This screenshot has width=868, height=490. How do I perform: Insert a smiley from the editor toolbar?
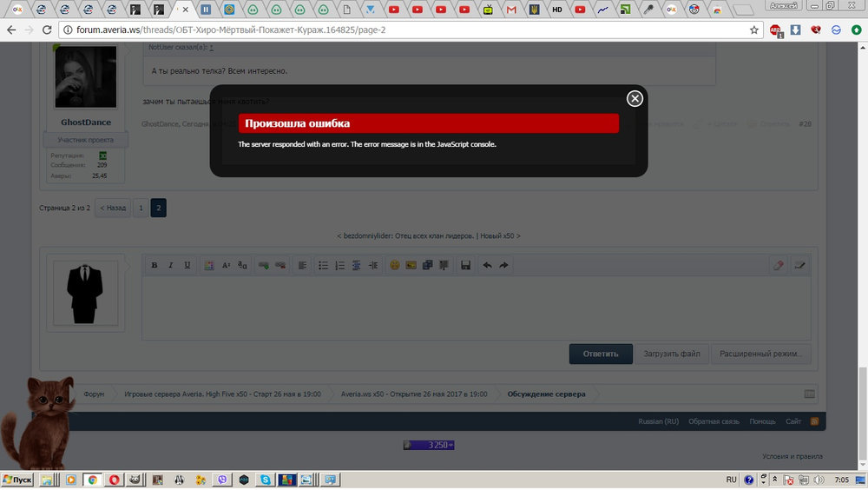click(x=395, y=265)
